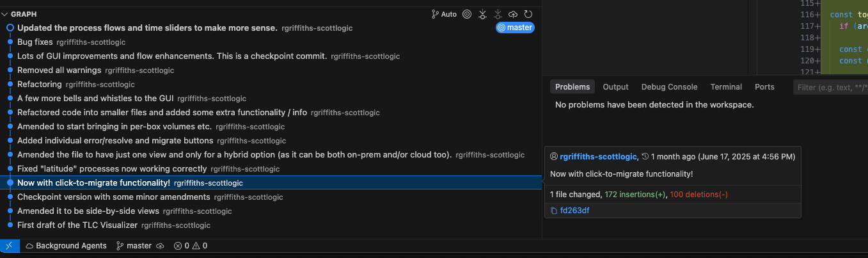The height and width of the screenshot is (258, 868).
Task: Refresh the source control graph
Action: [x=528, y=14]
